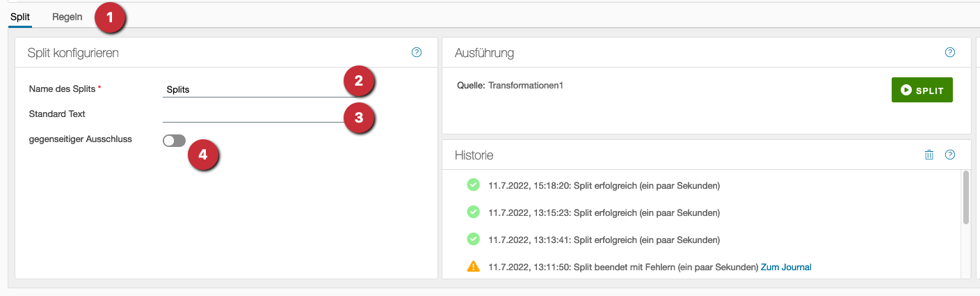This screenshot has height=296, width=980.
Task: Delete history using the trash icon
Action: point(929,155)
